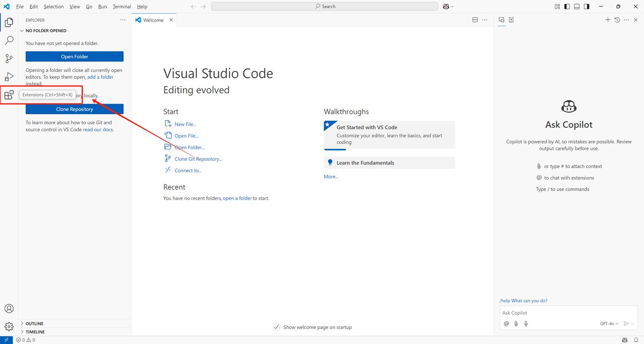Open the Run and Debug view
Screen dimensions: 644x344
coord(9,76)
